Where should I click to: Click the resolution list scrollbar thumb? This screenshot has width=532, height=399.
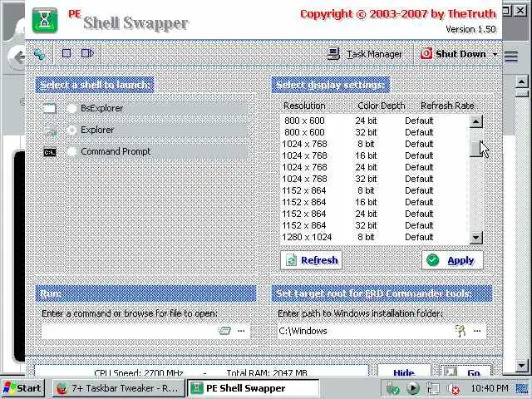[476, 148]
